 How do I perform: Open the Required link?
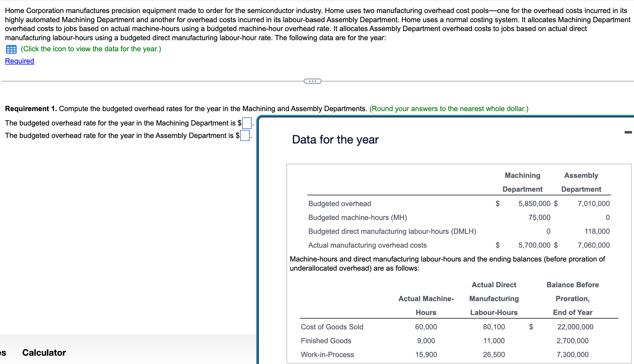tap(19, 61)
